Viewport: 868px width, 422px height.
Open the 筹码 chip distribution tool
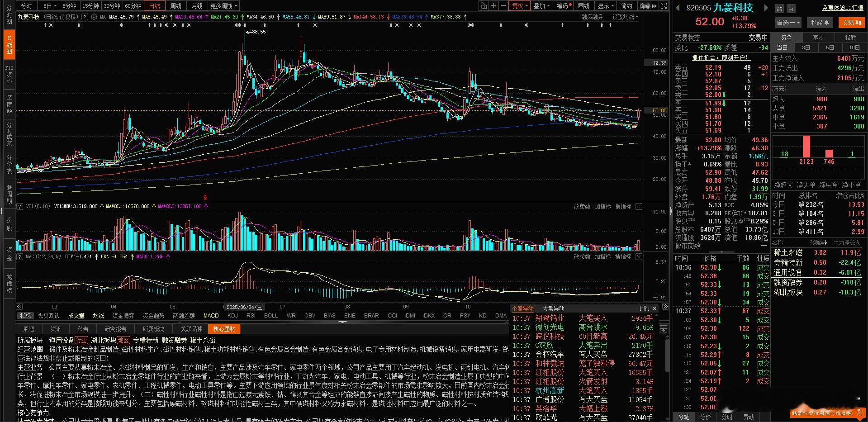[563, 6]
